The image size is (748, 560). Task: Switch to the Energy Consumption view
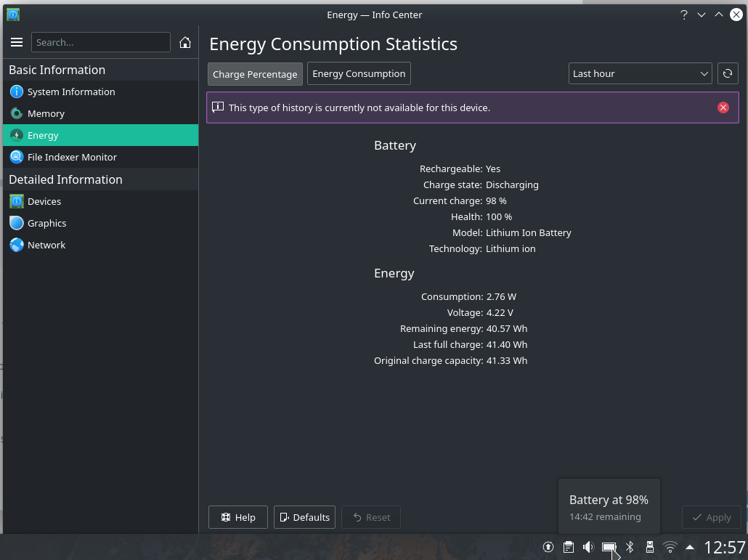click(x=359, y=73)
